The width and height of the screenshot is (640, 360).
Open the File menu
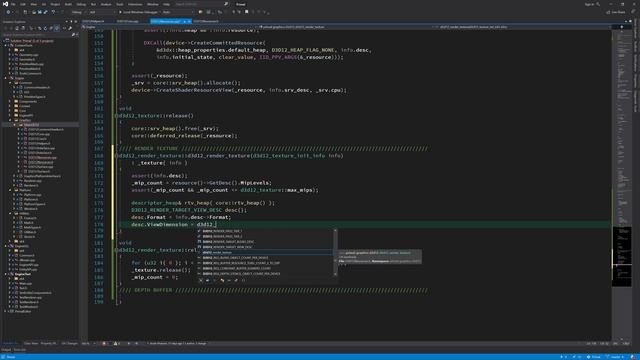pyautogui.click(x=13, y=4)
